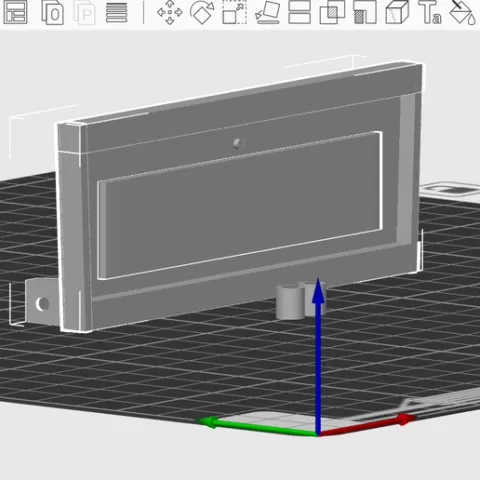The width and height of the screenshot is (480, 480).
Task: Open the Variable layer height tool
Action: [x=116, y=13]
